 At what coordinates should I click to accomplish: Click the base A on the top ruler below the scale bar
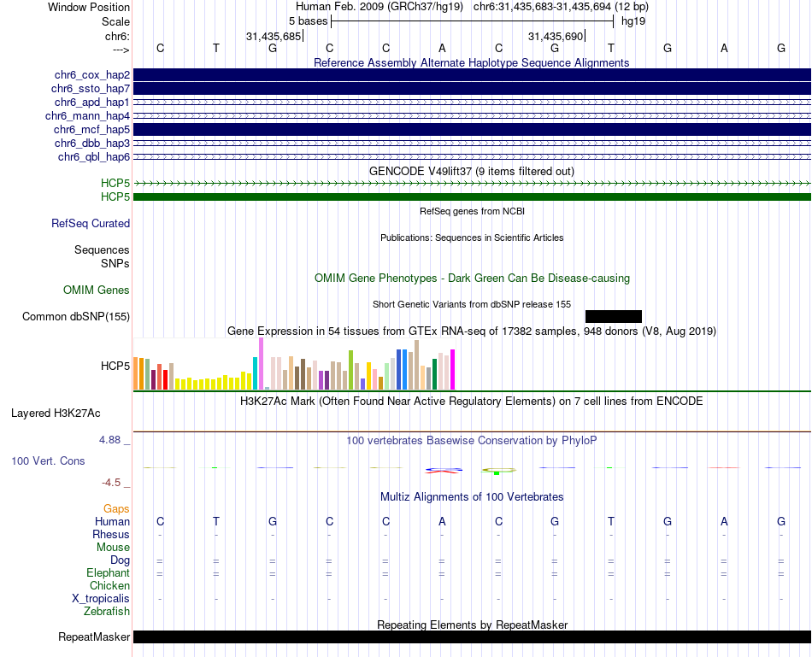pyautogui.click(x=442, y=48)
